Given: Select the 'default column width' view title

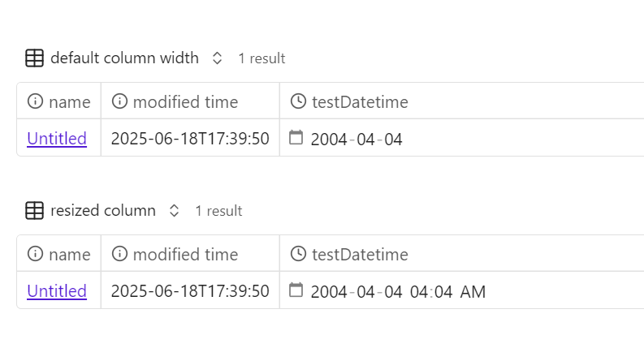Looking at the screenshot, I should tap(124, 58).
